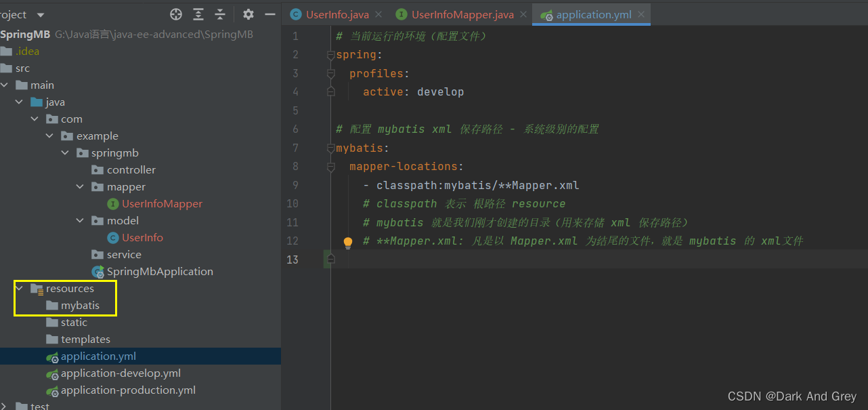Click the Select Opened File target icon
This screenshot has height=410, width=868.
[x=176, y=14]
